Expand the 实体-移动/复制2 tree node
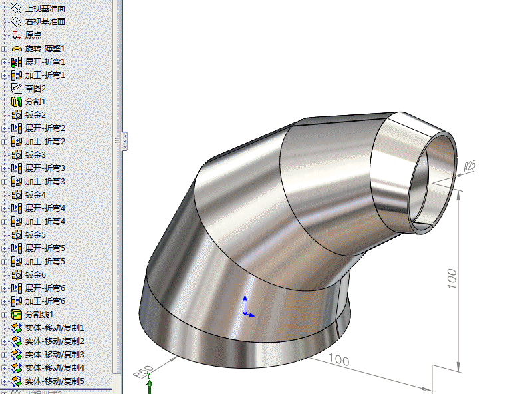Viewport: 532px width, 394px height. [x=4, y=341]
